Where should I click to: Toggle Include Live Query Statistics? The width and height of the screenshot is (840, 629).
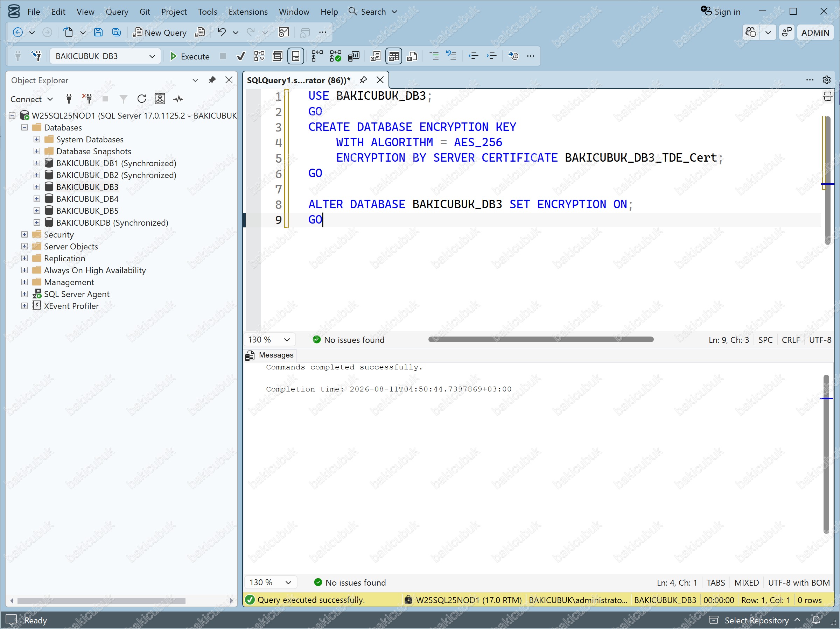pos(335,56)
